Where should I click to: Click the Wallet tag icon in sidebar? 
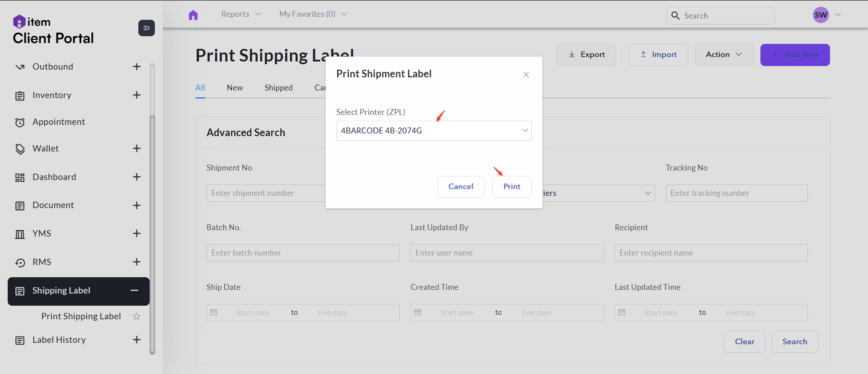tap(20, 149)
